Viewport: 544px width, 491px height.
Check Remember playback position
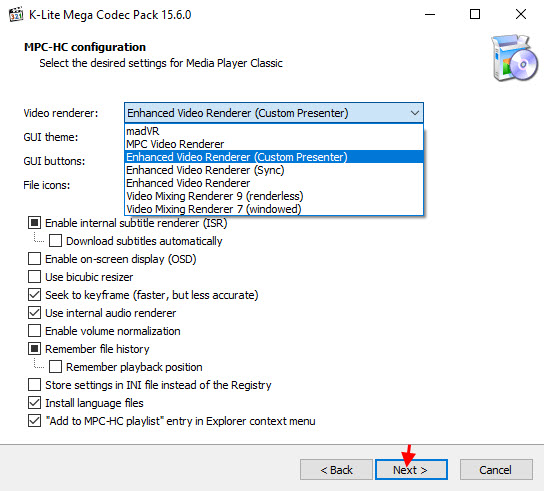point(56,367)
